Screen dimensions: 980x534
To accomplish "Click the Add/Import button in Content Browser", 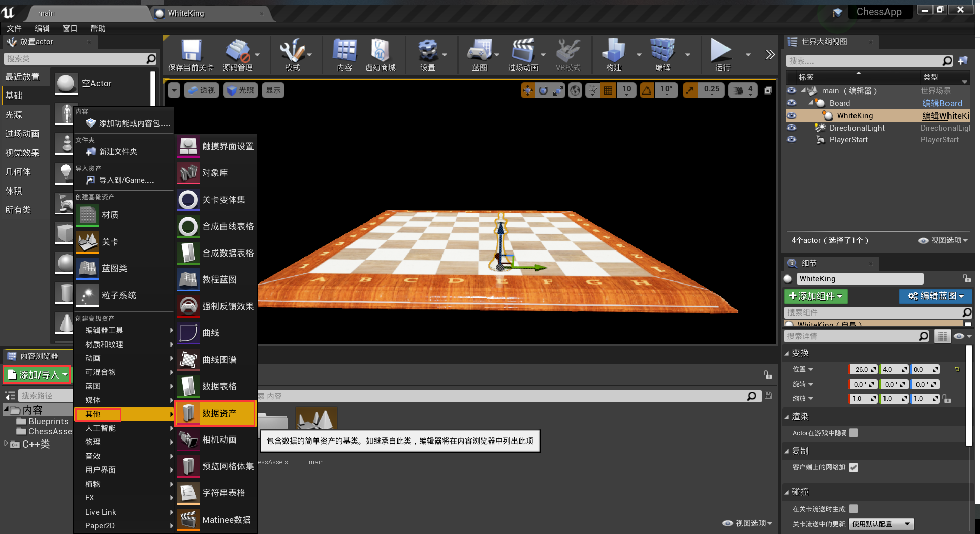I will click(x=38, y=375).
